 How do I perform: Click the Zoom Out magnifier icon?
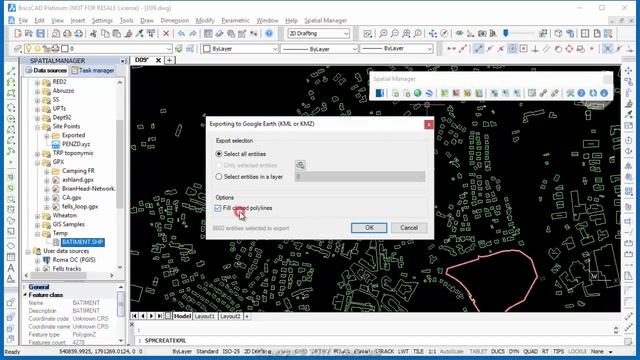[x=394, y=33]
